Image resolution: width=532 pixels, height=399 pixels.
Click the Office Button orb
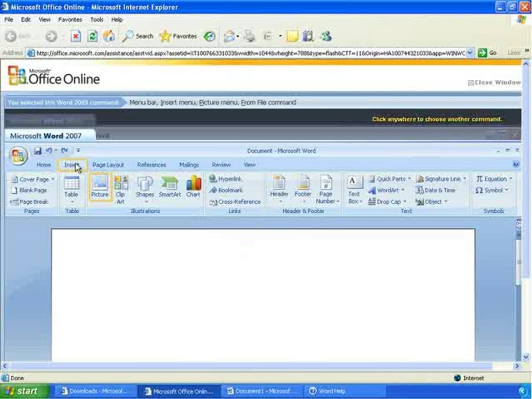18,156
